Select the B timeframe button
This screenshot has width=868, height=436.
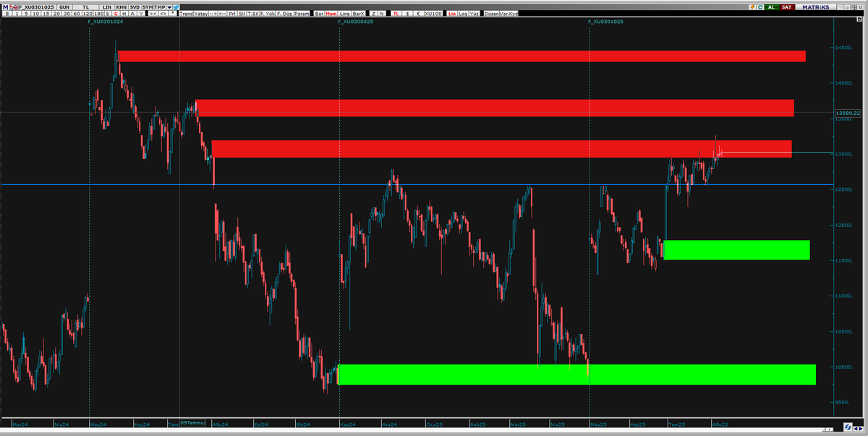click(x=7, y=14)
